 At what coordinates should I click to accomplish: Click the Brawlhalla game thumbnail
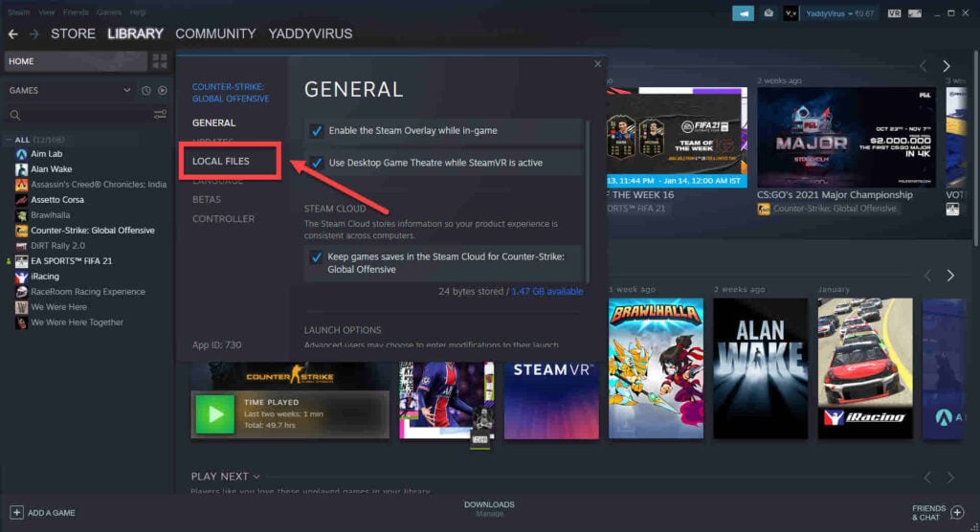656,368
